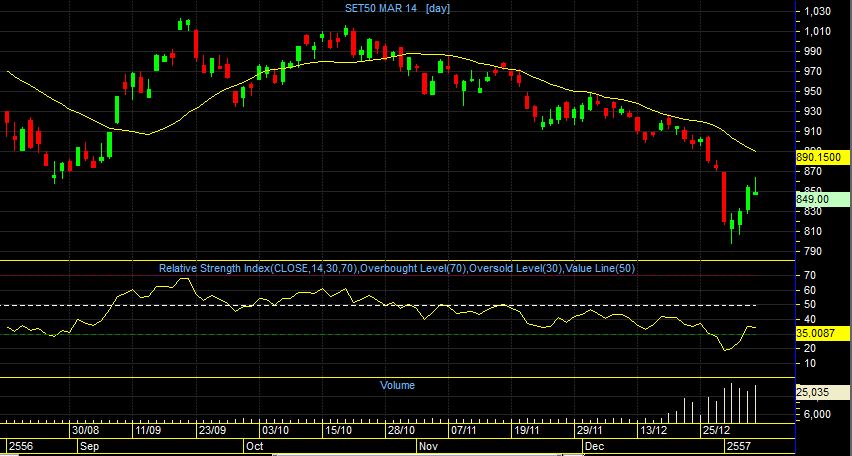The image size is (852, 456).
Task: Click the 20 RSI axis label
Action: tap(810, 348)
